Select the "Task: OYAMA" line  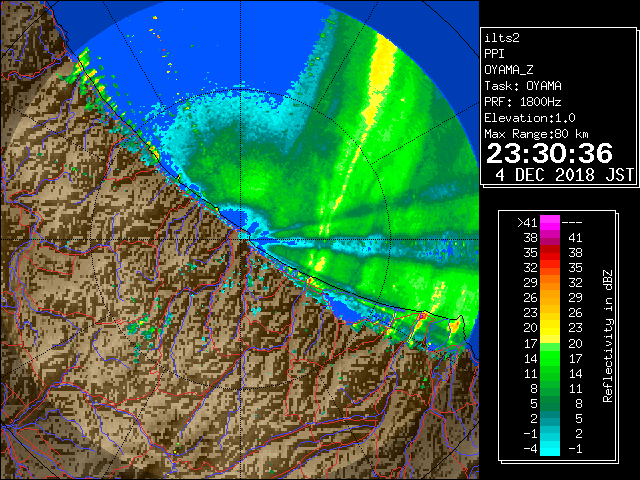click(x=523, y=86)
